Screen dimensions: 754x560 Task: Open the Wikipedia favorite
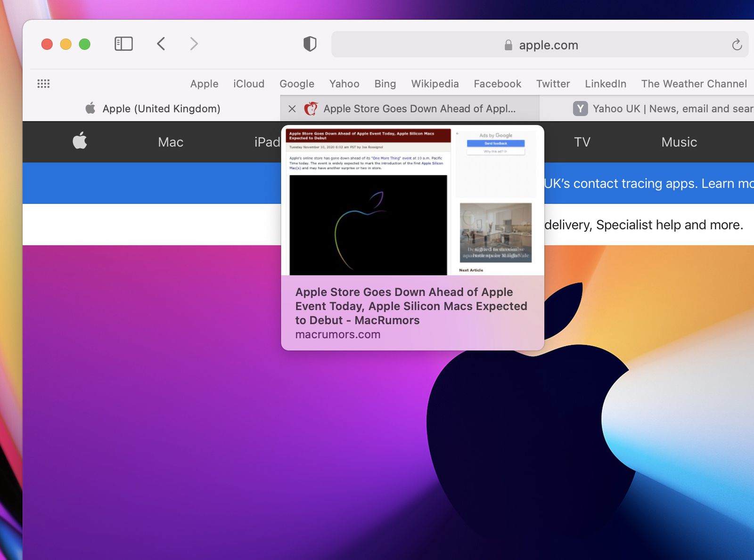[x=434, y=83]
